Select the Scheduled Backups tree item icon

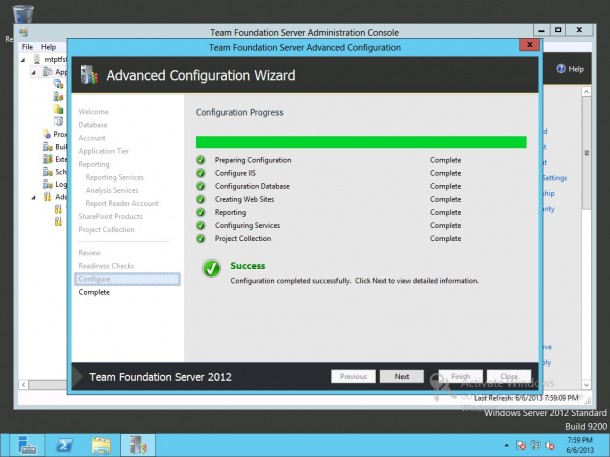point(47,172)
